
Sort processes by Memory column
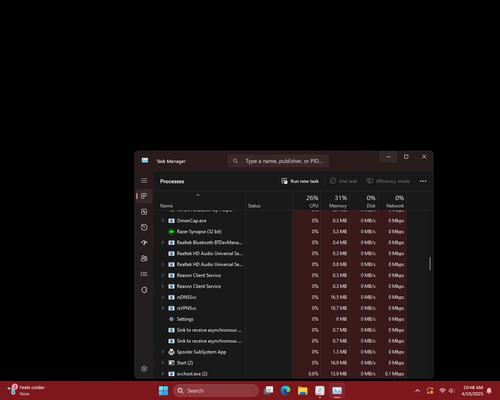pos(335,201)
